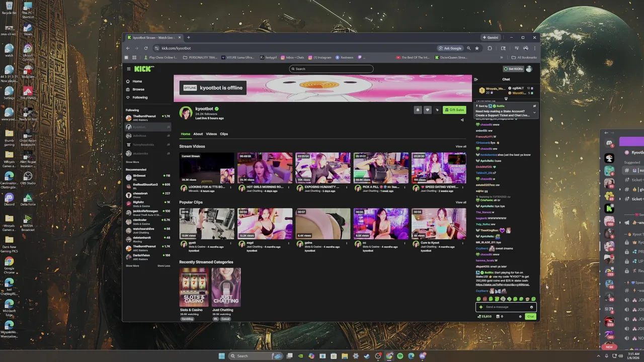Screen dimensions: 644x362
Task: Open the SPEED DATING stream video thumbnail
Action: 439,168
